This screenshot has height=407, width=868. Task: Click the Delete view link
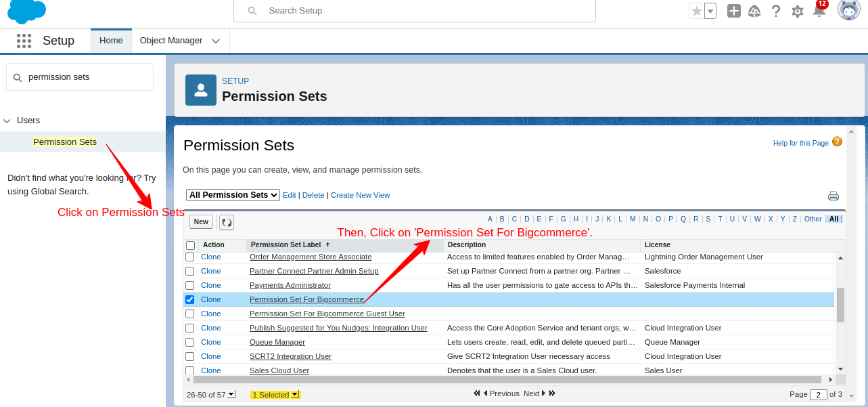pyautogui.click(x=313, y=195)
